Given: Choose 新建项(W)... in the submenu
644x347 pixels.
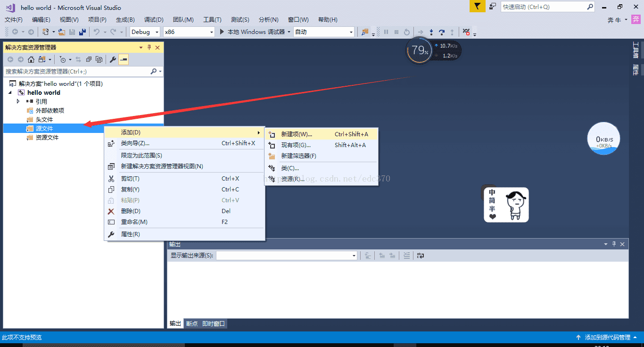Looking at the screenshot, I should pos(322,134).
